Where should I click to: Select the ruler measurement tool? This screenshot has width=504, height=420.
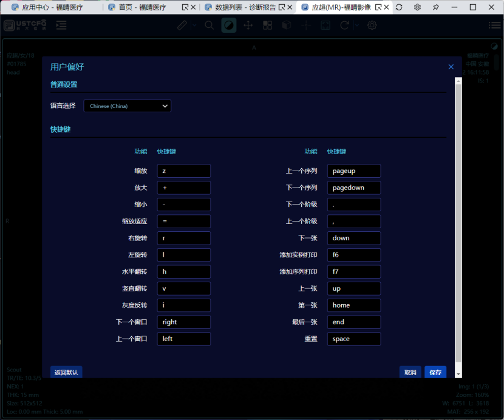(182, 25)
